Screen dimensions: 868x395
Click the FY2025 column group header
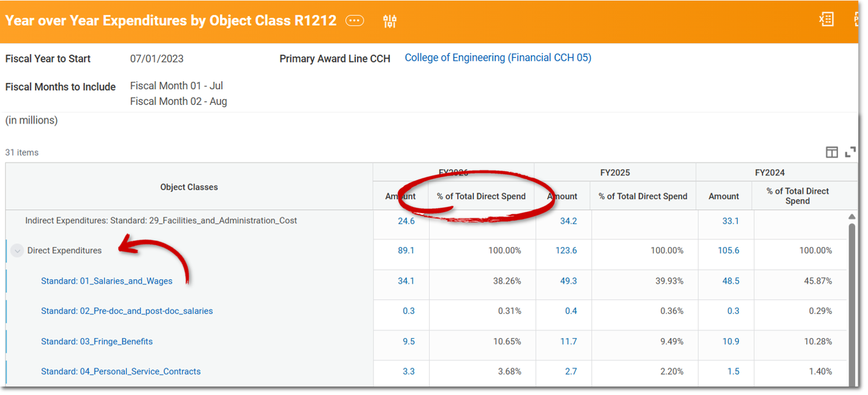(x=615, y=172)
